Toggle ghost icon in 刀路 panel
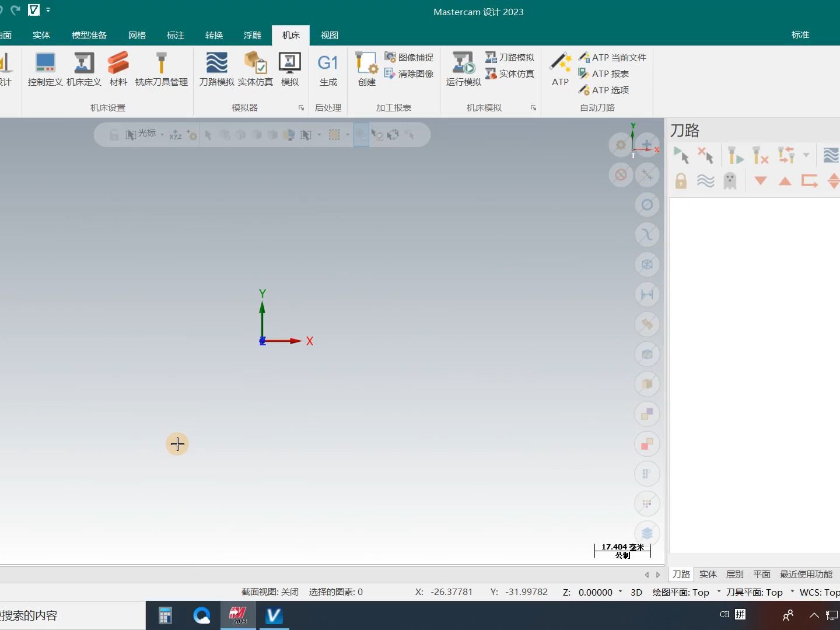Screen dimensions: 840x630 (730, 181)
